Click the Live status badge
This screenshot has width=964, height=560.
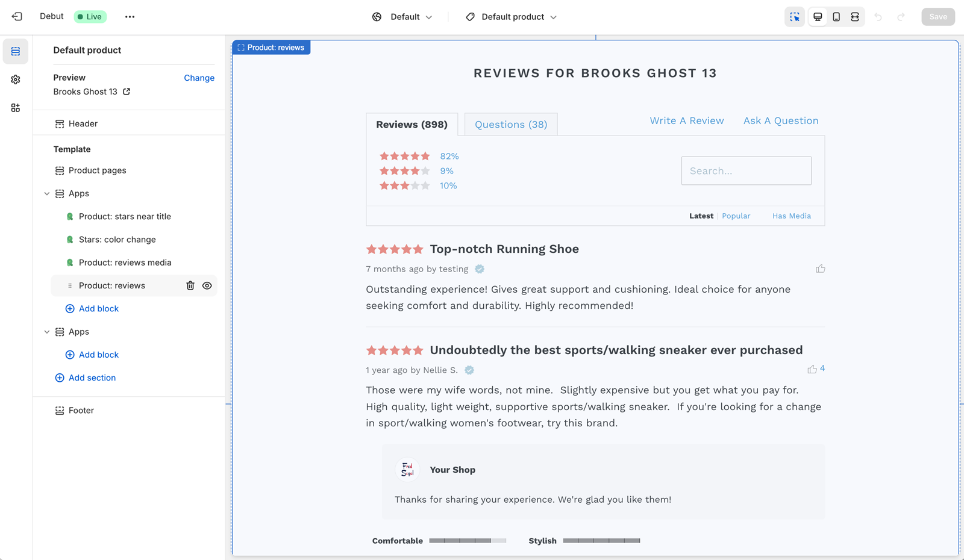[90, 17]
